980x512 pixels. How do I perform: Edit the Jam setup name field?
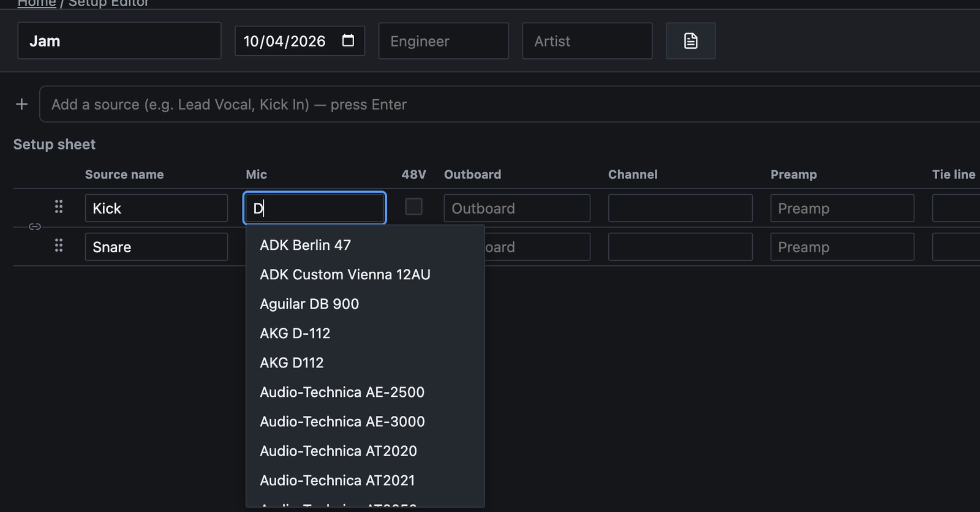point(119,41)
